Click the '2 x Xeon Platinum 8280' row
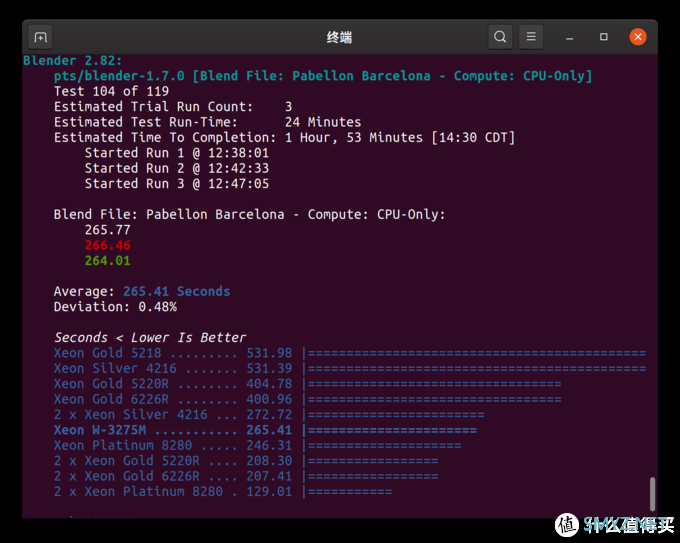 point(223,491)
